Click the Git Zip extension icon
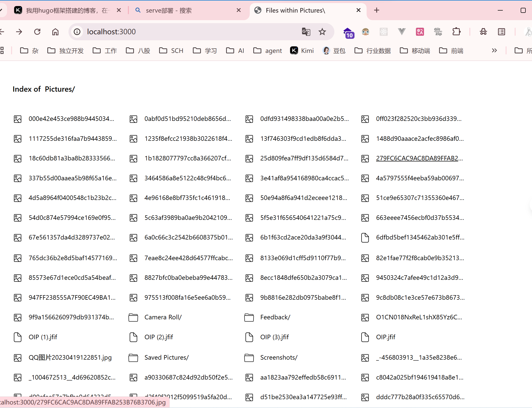This screenshot has height=408, width=532. coord(438,32)
